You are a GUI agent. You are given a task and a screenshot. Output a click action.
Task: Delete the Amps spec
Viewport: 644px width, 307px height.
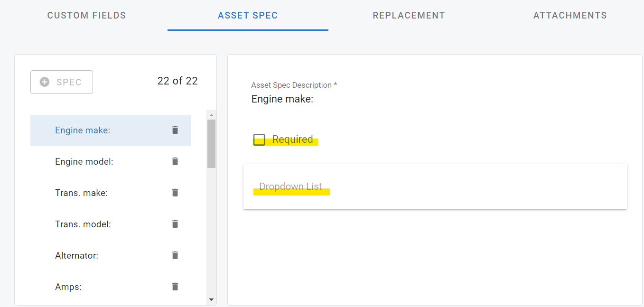175,287
